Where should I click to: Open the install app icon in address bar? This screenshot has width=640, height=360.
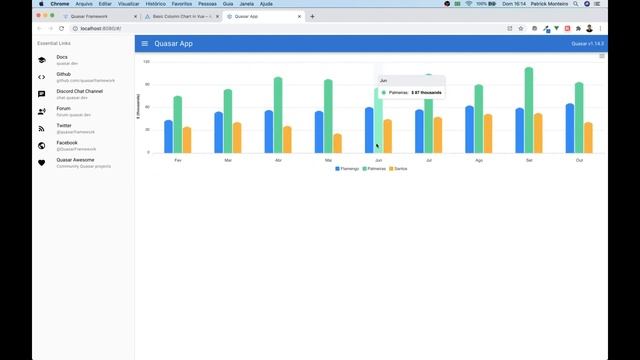coord(510,29)
